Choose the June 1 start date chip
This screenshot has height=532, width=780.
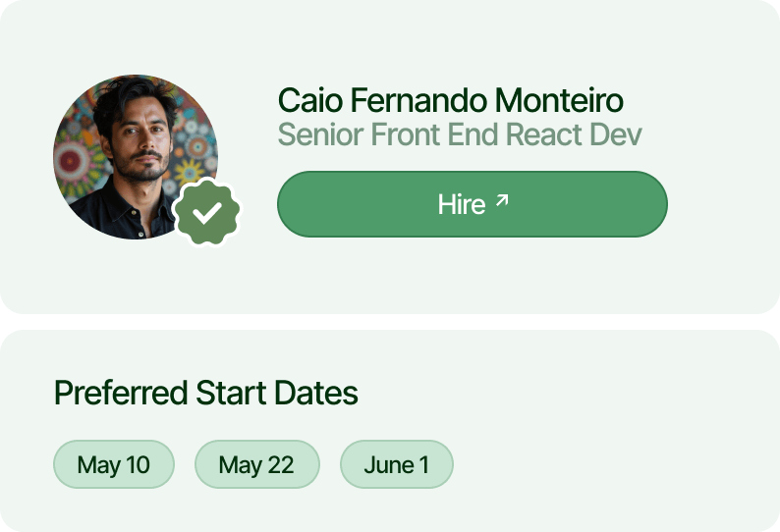click(x=397, y=464)
